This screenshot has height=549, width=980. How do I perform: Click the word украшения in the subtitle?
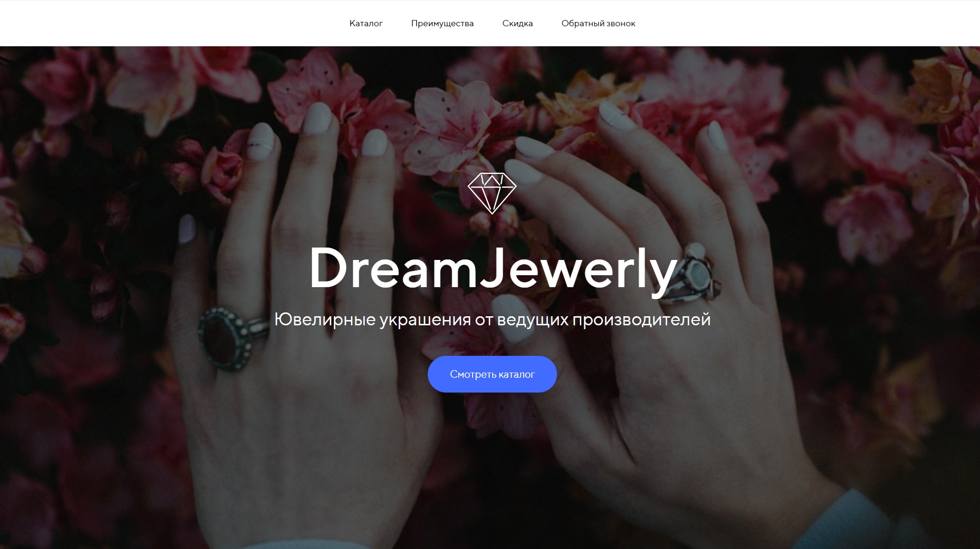(x=425, y=320)
